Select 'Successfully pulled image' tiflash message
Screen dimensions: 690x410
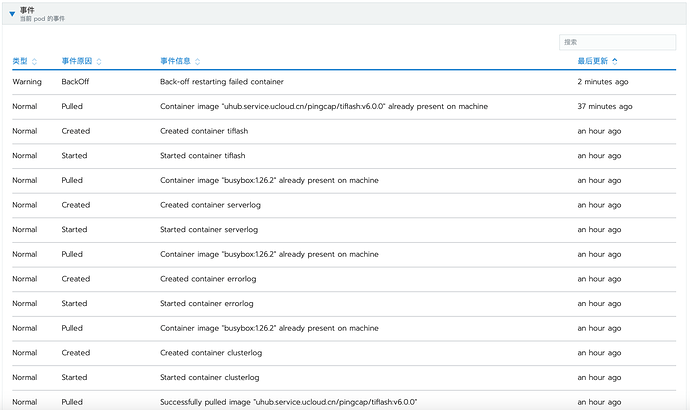pyautogui.click(x=289, y=402)
